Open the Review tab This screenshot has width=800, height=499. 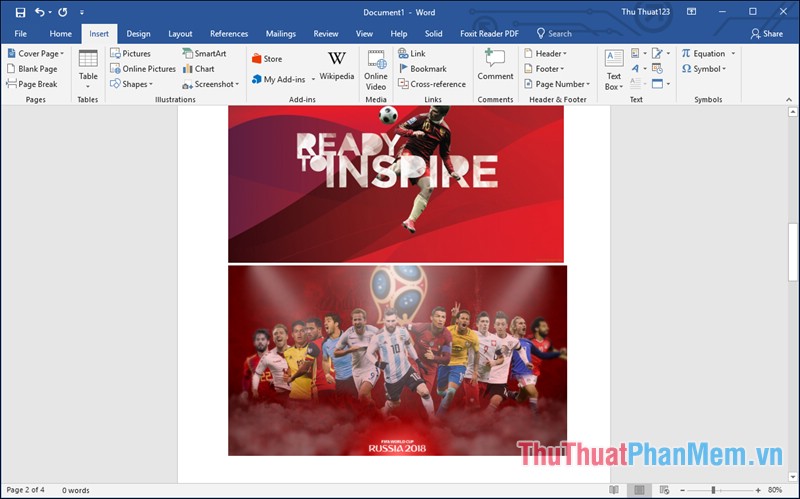point(326,34)
